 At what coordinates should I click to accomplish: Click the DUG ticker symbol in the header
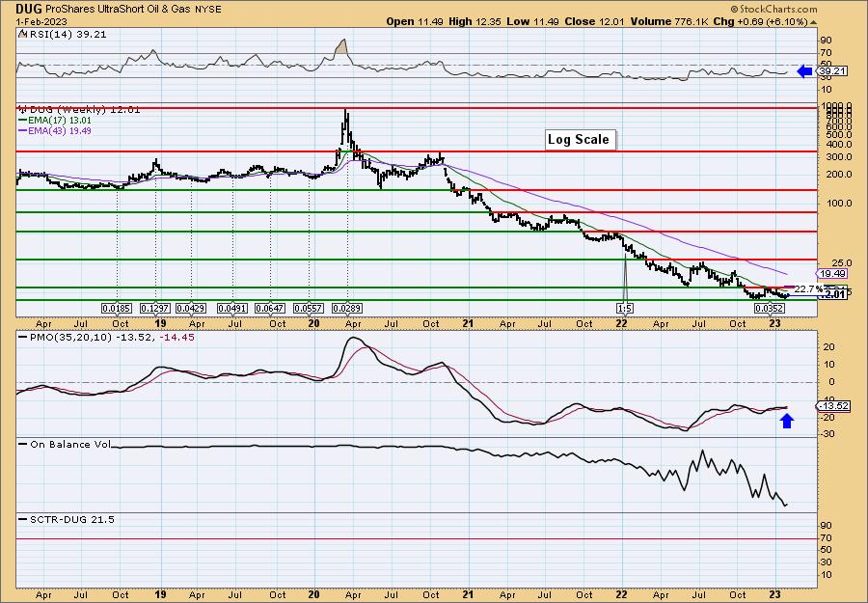coord(27,9)
